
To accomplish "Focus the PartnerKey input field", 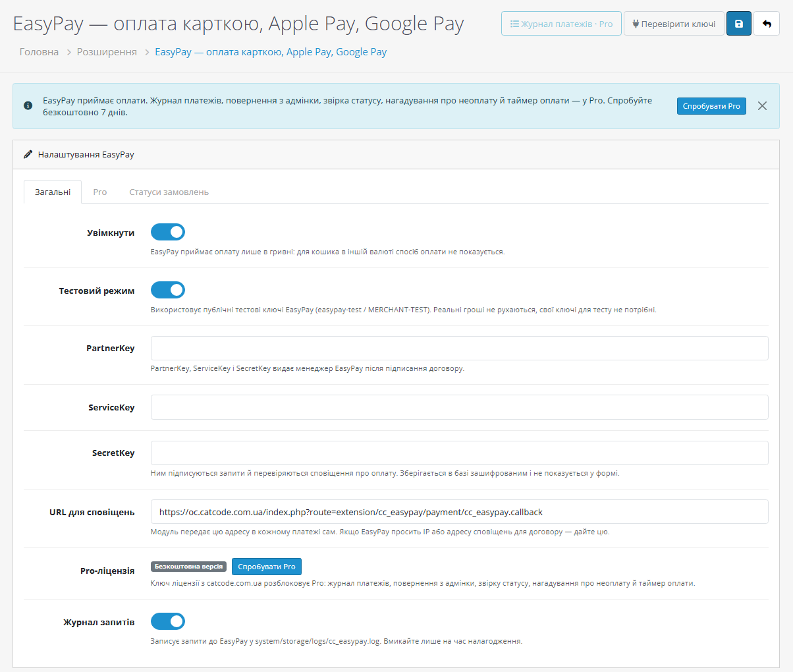I will (460, 348).
